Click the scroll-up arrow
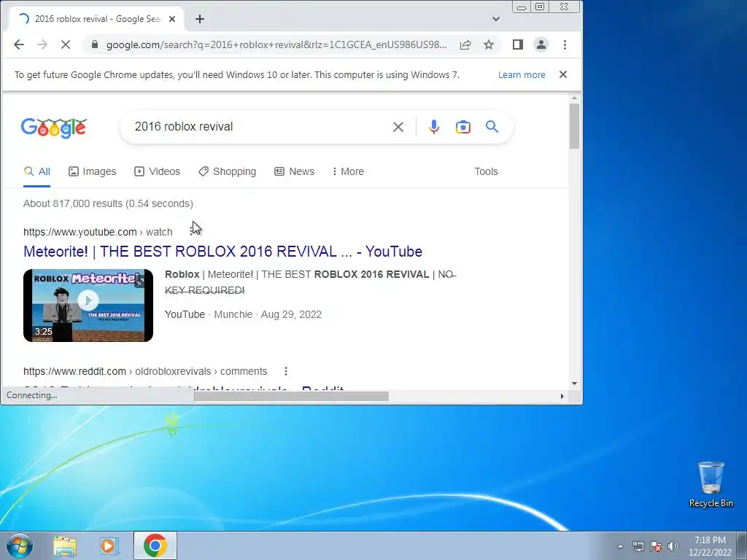 click(574, 98)
